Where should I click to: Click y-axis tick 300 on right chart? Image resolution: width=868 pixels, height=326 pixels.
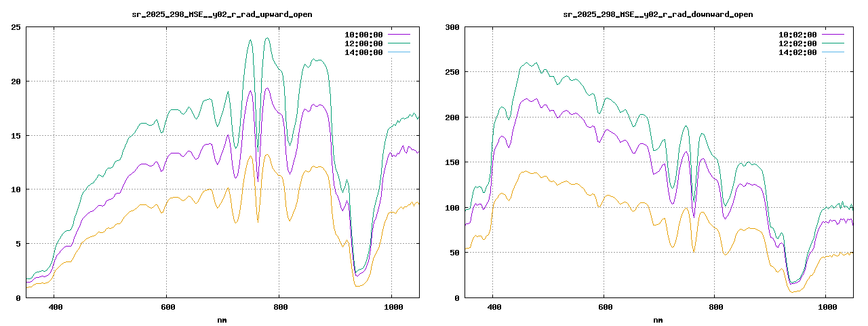click(x=452, y=27)
